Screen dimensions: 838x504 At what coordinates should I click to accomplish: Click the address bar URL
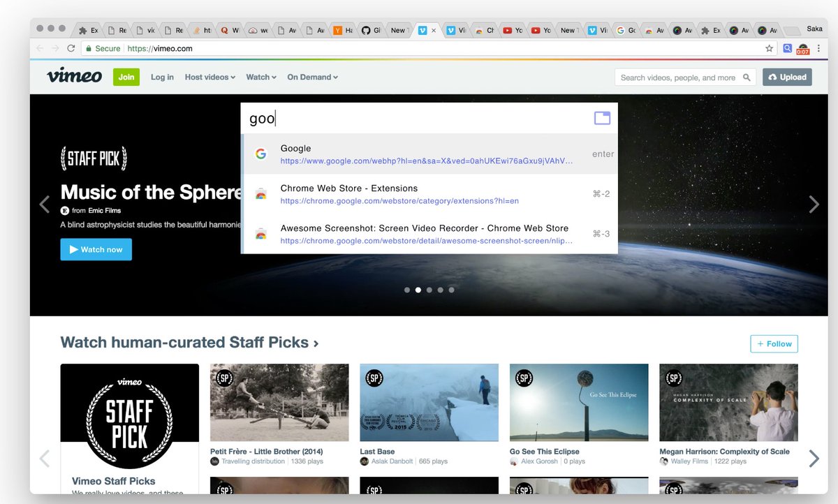(x=159, y=49)
